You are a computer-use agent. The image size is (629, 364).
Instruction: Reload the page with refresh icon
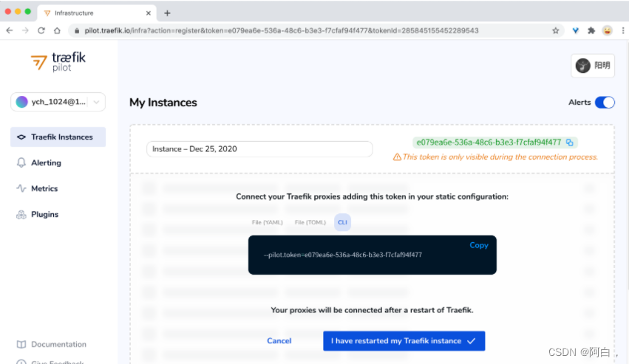pyautogui.click(x=41, y=30)
